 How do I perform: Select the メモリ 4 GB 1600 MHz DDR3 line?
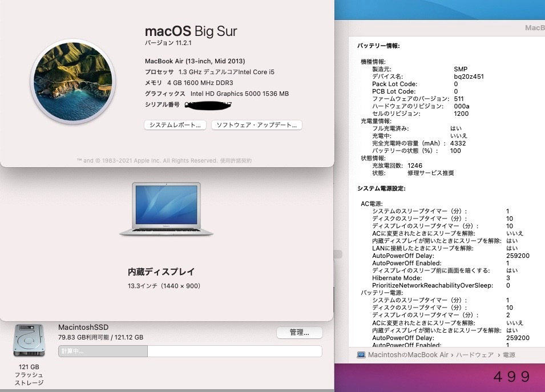click(189, 83)
